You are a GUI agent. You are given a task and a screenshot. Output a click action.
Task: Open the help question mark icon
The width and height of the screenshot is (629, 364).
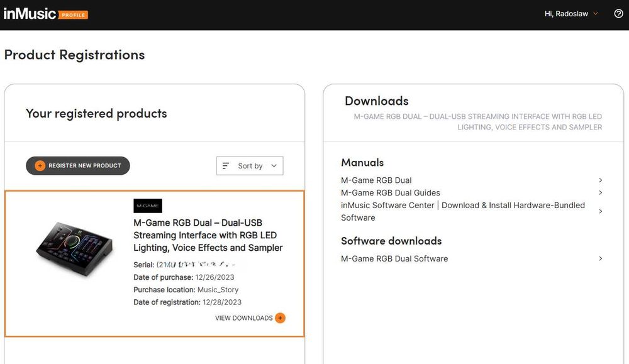pos(618,14)
